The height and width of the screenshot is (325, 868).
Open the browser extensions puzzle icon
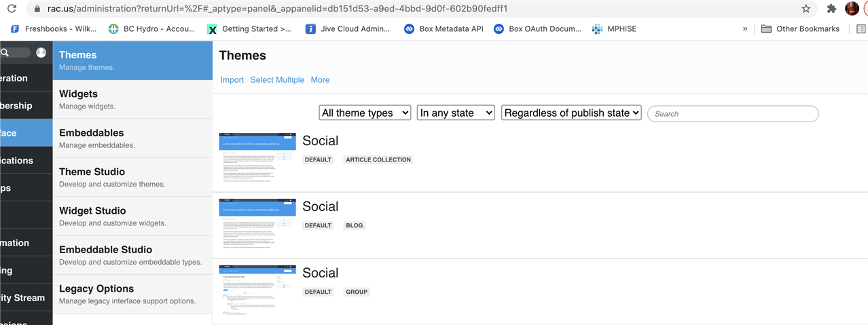pyautogui.click(x=831, y=9)
